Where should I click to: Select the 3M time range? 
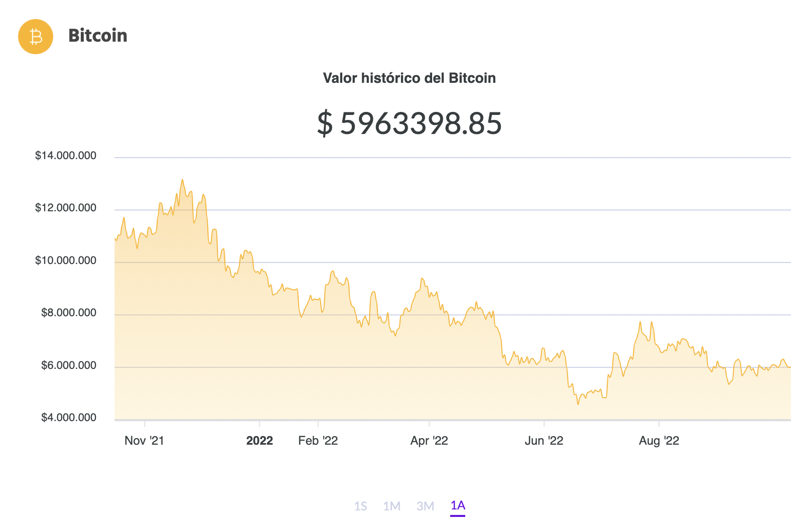click(426, 506)
